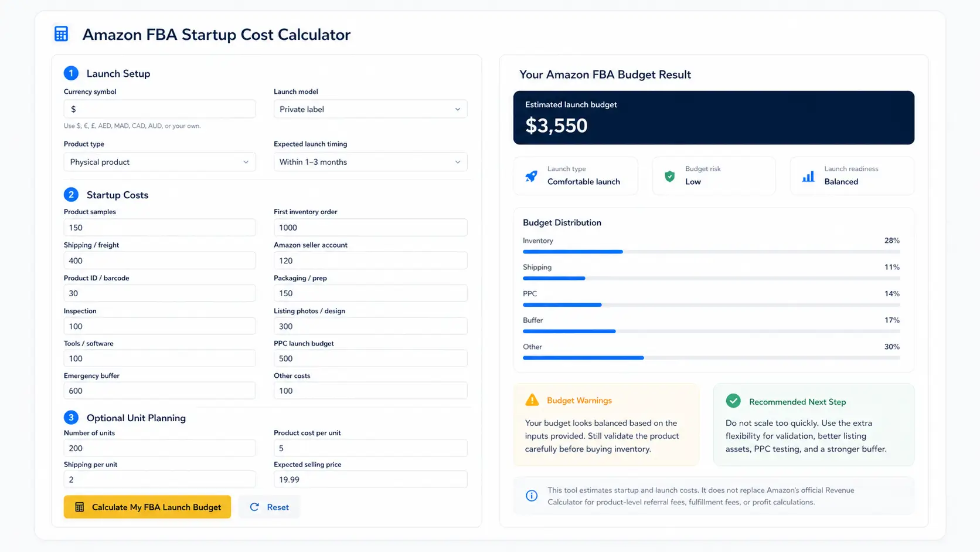The width and height of the screenshot is (980, 552).
Task: Click the rocket icon on the Comfortable launch card
Action: coord(531,175)
